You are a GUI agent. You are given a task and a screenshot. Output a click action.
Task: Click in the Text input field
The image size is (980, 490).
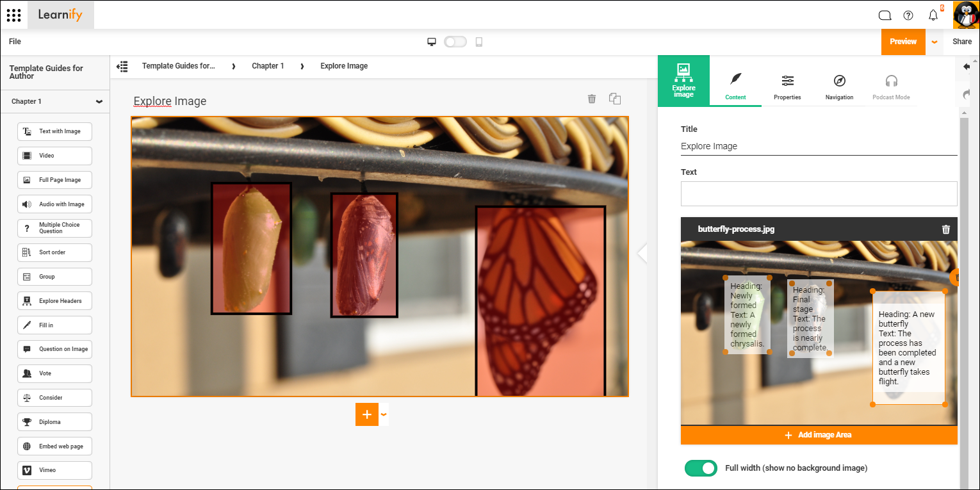[819, 193]
